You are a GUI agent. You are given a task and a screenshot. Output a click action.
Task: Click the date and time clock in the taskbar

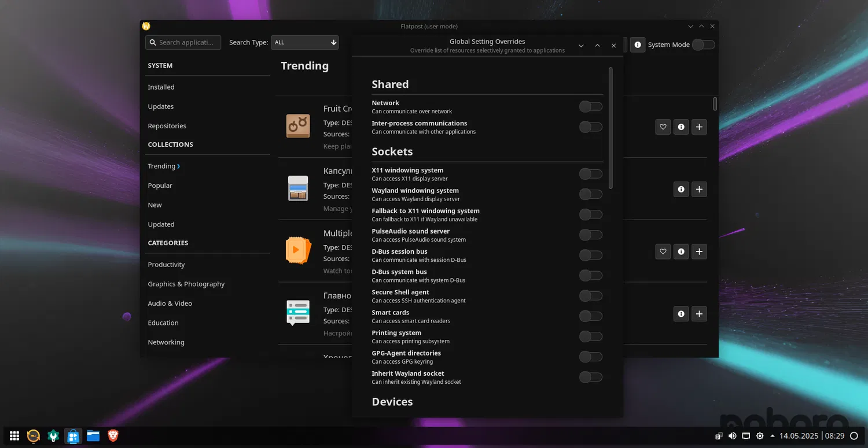coord(812,436)
